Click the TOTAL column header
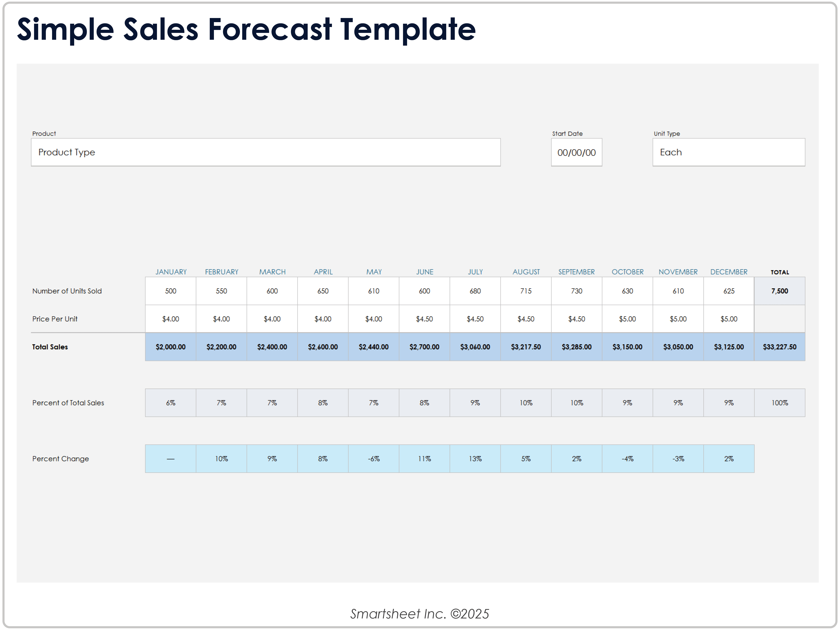This screenshot has height=630, width=840. (779, 272)
